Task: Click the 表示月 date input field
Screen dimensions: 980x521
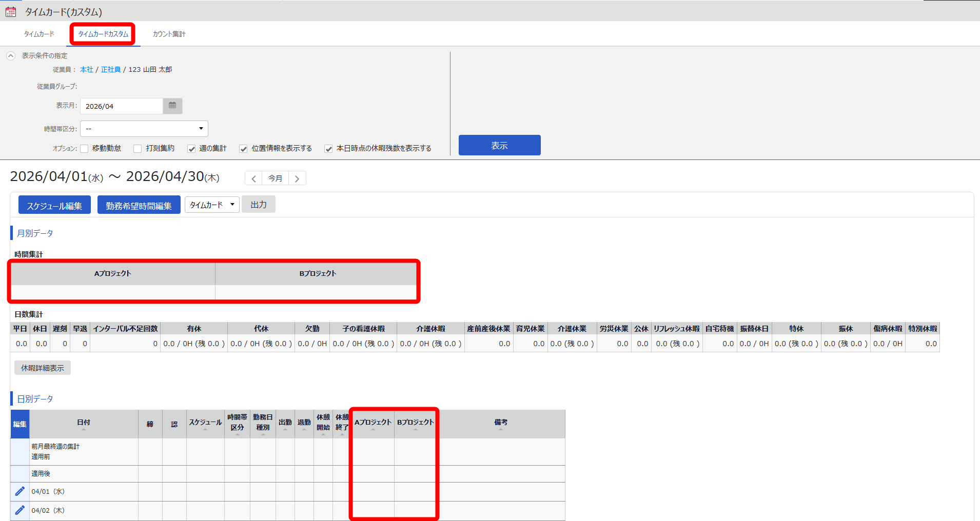Action: (122, 106)
